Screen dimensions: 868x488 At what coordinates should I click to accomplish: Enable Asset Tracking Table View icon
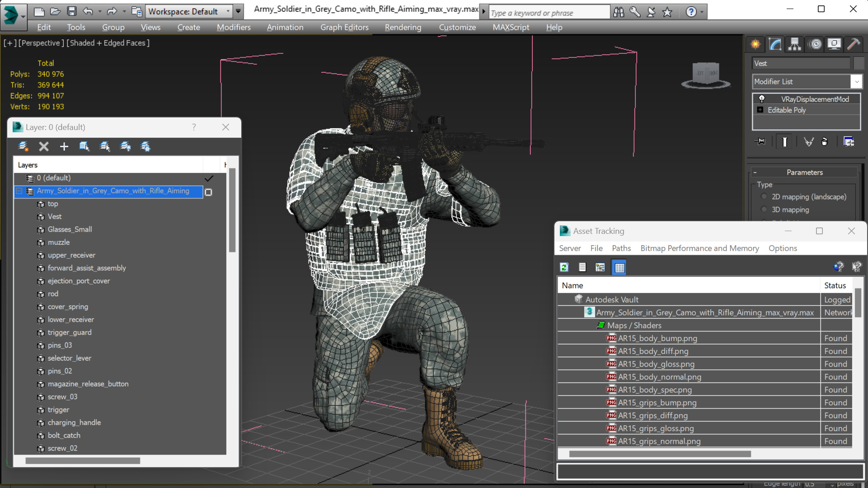[619, 267]
